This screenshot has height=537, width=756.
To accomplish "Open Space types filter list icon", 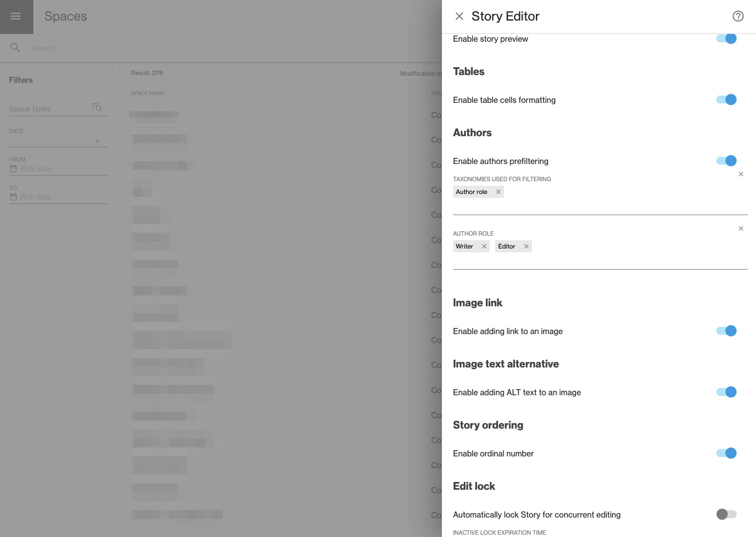I will 97,107.
